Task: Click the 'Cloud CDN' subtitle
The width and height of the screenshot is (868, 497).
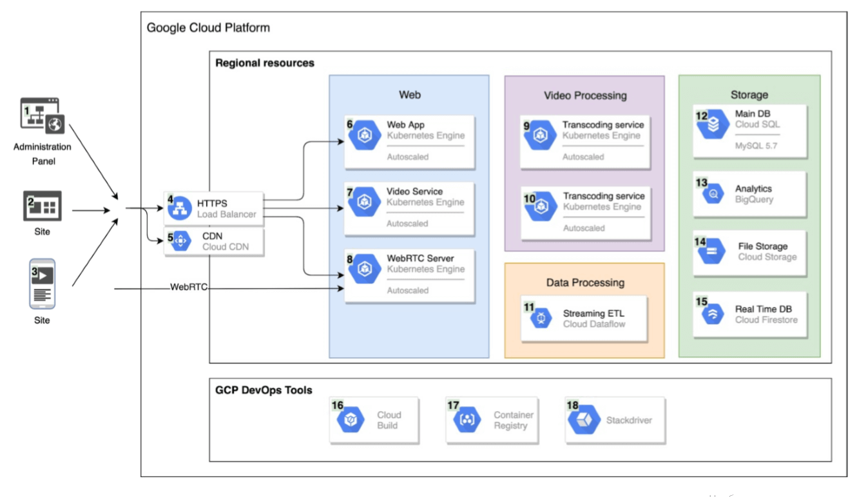Action: point(225,246)
